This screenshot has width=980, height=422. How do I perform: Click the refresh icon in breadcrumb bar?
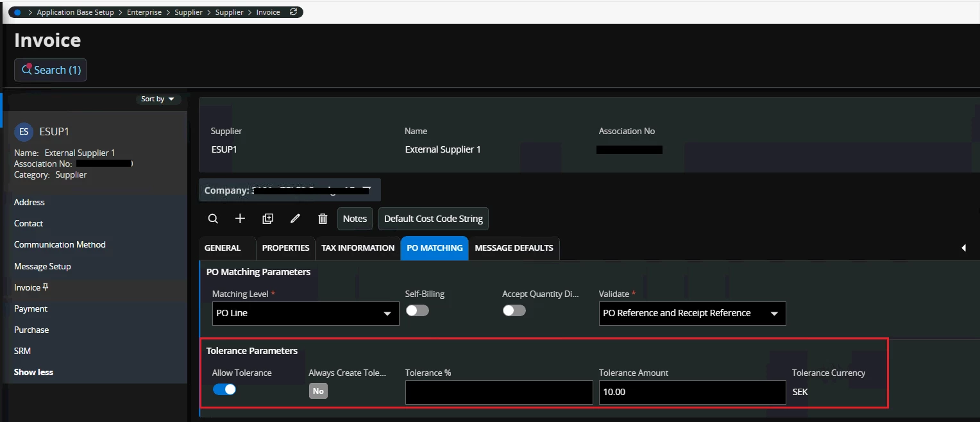coord(293,12)
